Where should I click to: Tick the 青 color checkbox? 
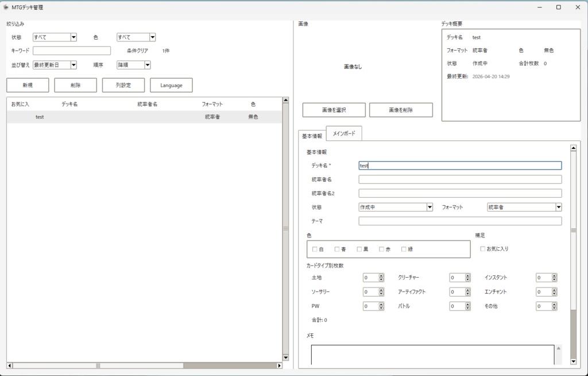click(336, 249)
